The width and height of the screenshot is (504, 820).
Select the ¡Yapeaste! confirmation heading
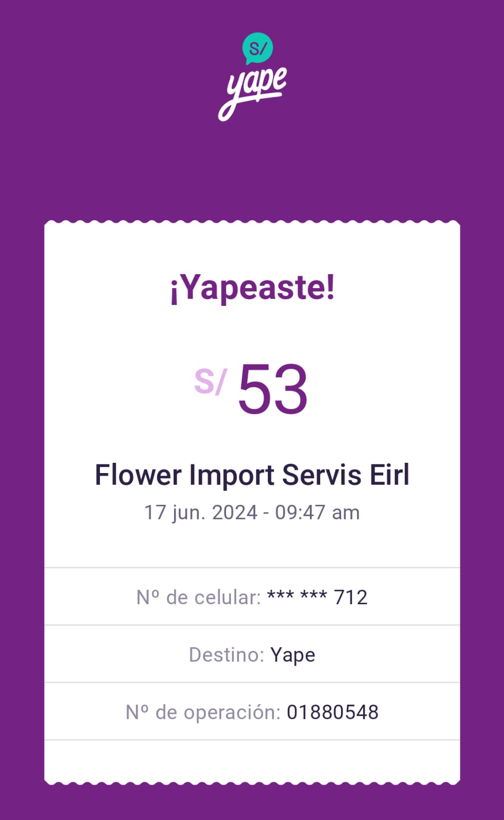coord(252,288)
